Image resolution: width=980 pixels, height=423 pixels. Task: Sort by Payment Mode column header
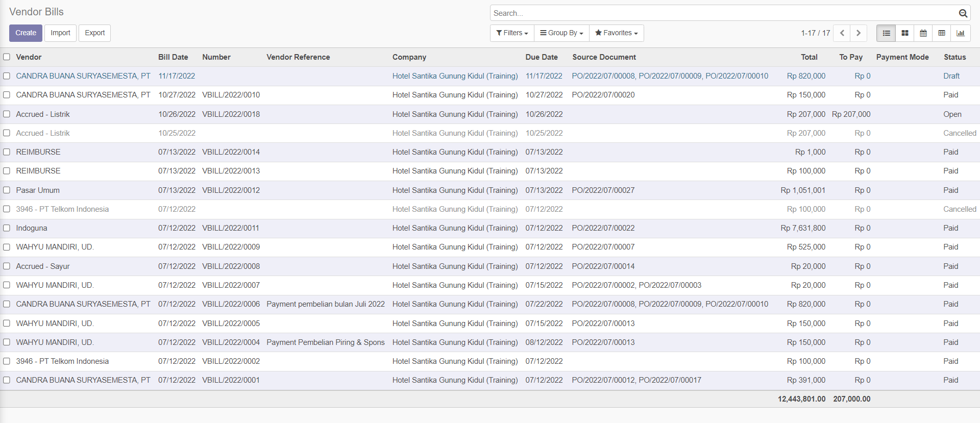pyautogui.click(x=902, y=57)
